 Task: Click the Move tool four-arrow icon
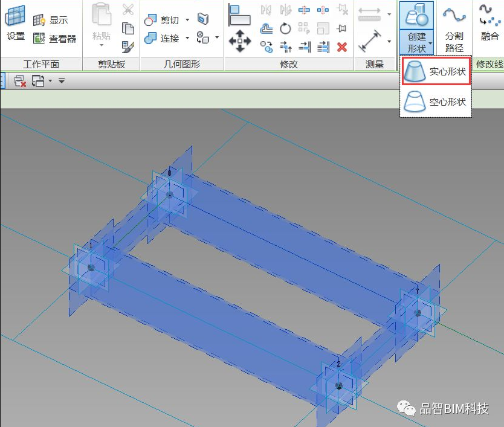coord(240,40)
